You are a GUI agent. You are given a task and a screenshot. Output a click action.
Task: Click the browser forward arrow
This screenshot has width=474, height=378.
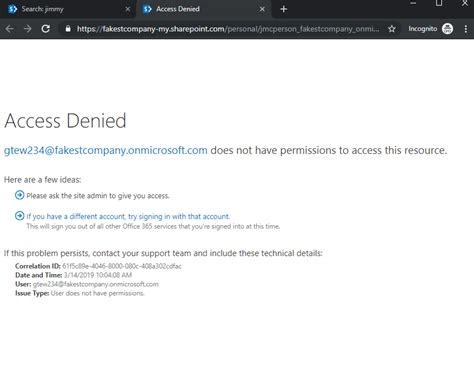click(28, 29)
